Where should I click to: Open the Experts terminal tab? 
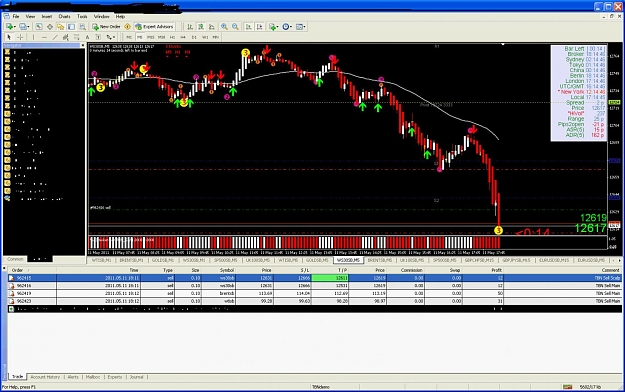[115, 377]
